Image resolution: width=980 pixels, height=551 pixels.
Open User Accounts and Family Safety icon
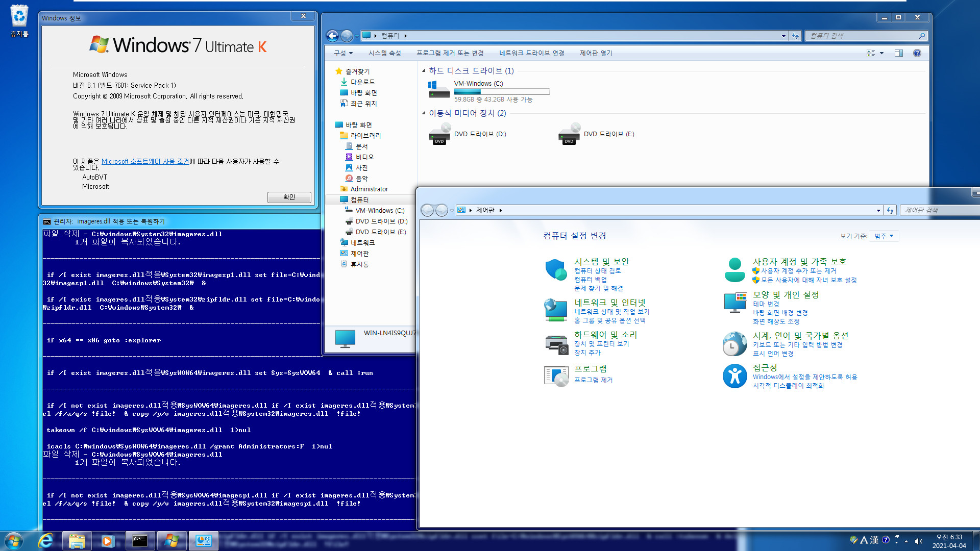[x=734, y=270]
